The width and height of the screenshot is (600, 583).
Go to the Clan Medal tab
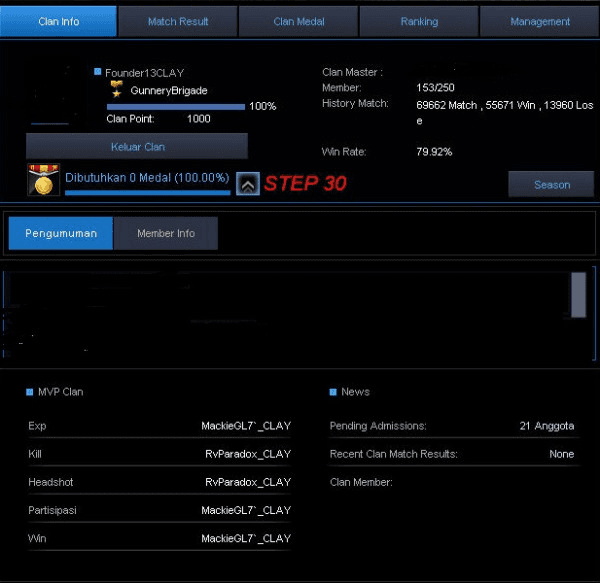click(x=298, y=21)
